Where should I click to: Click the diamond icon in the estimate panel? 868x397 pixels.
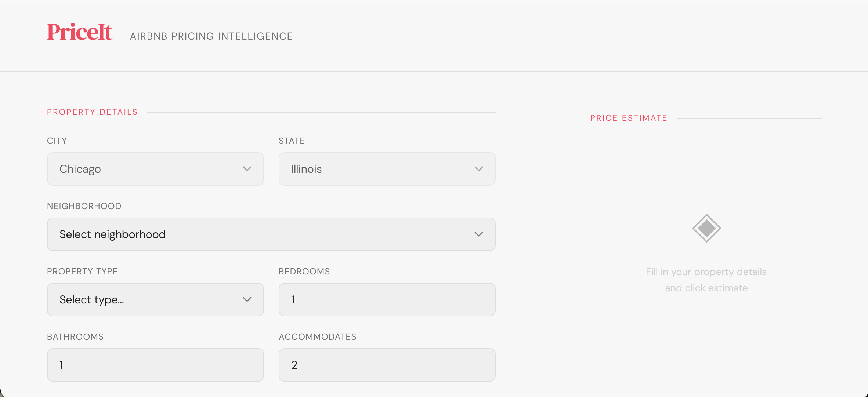tap(706, 228)
